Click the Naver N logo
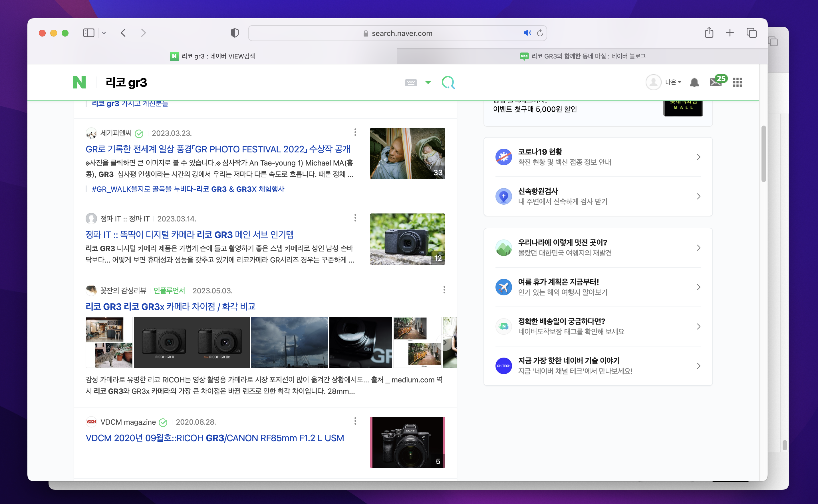818x504 pixels. (79, 82)
